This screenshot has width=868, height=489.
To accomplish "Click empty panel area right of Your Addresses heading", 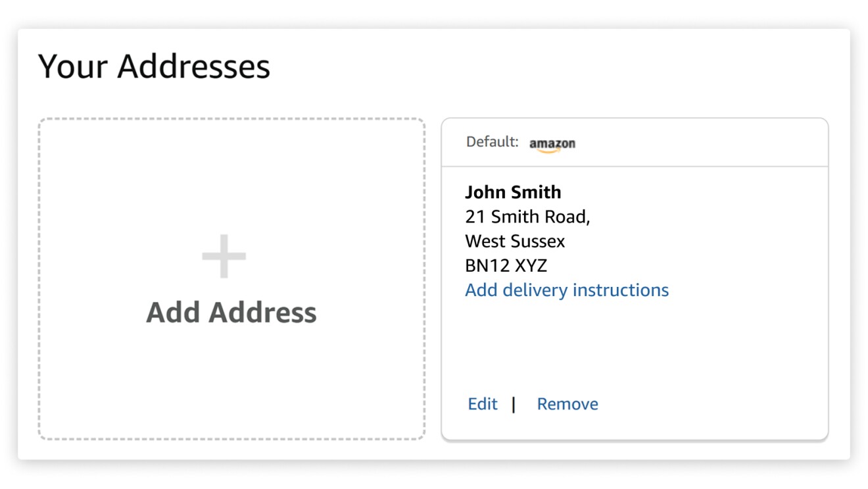I will 559,66.
